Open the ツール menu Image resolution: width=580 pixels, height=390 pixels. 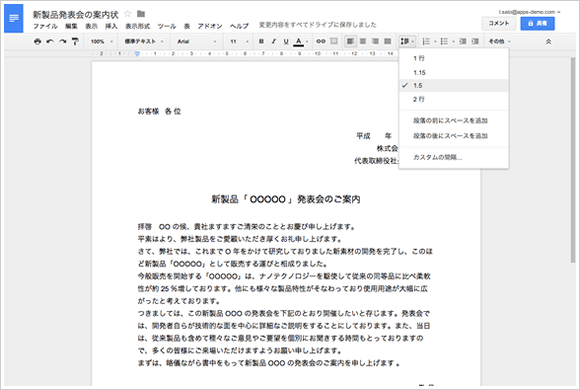click(x=167, y=26)
